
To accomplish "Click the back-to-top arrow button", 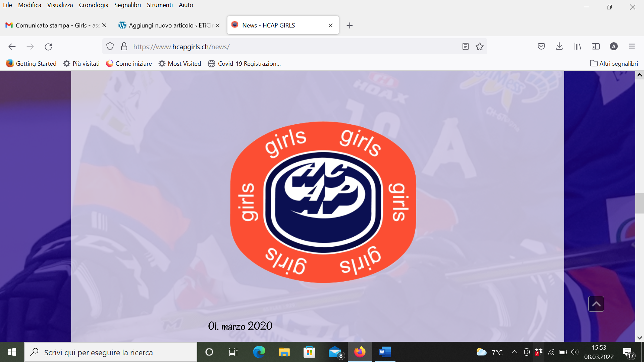I will coord(596,304).
